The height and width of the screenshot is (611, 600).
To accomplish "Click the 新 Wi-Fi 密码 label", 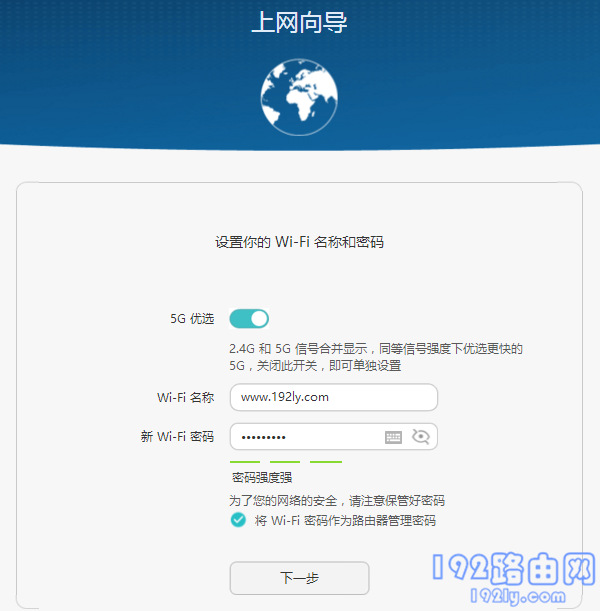I will click(177, 437).
